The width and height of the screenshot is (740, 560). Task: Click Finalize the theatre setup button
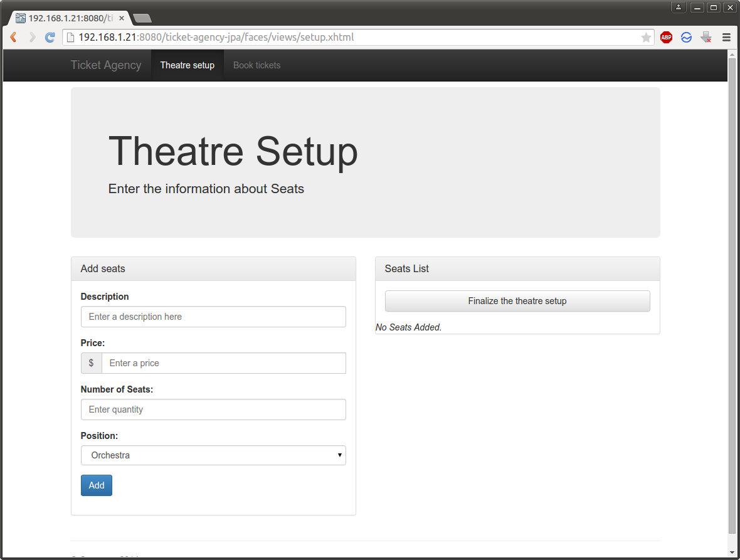pyautogui.click(x=517, y=301)
